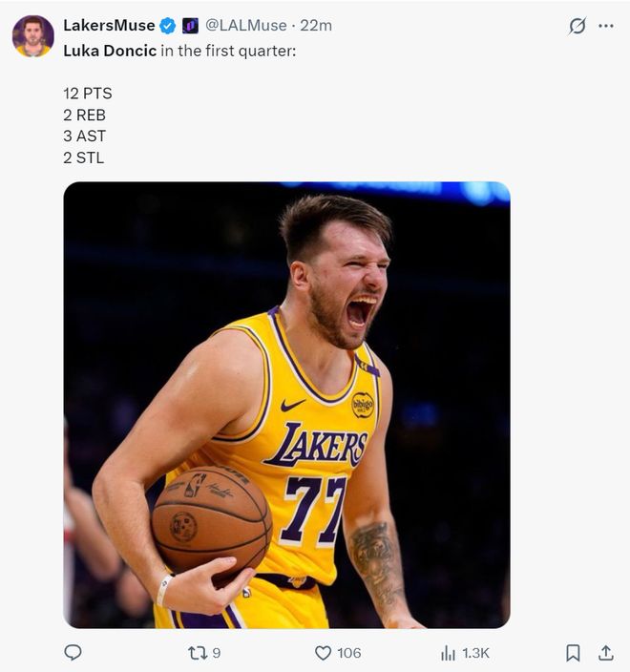
Task: Open the LakersMuse display name link
Action: click(109, 26)
